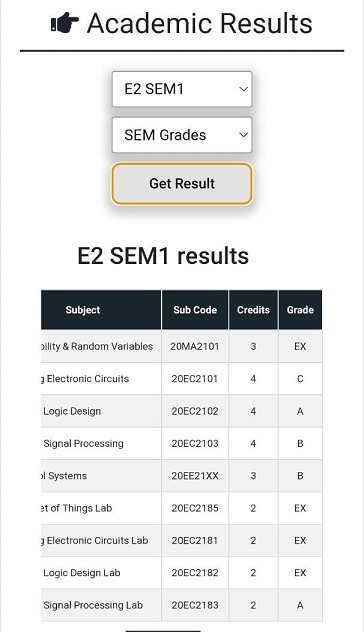The height and width of the screenshot is (632, 364).
Task: Select the Credits column header
Action: pos(253,310)
